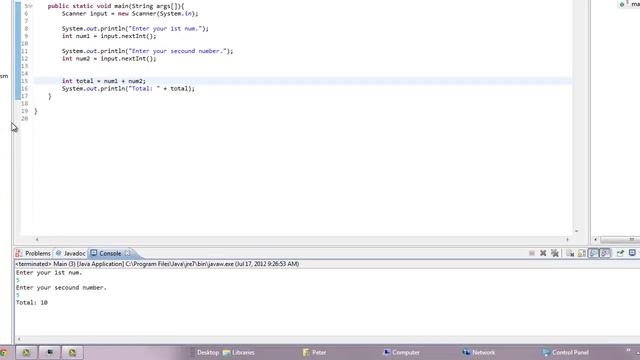Open the Display Selected Console icon
The image size is (640, 360).
click(632, 253)
